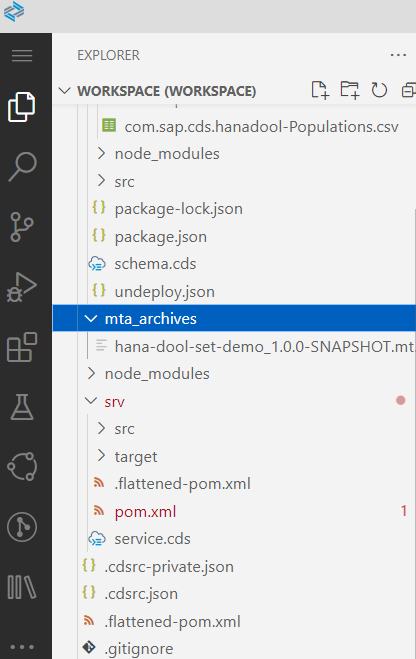This screenshot has width=416, height=659.
Task: Click the cloud icon beside service.cds
Action: coord(97,539)
